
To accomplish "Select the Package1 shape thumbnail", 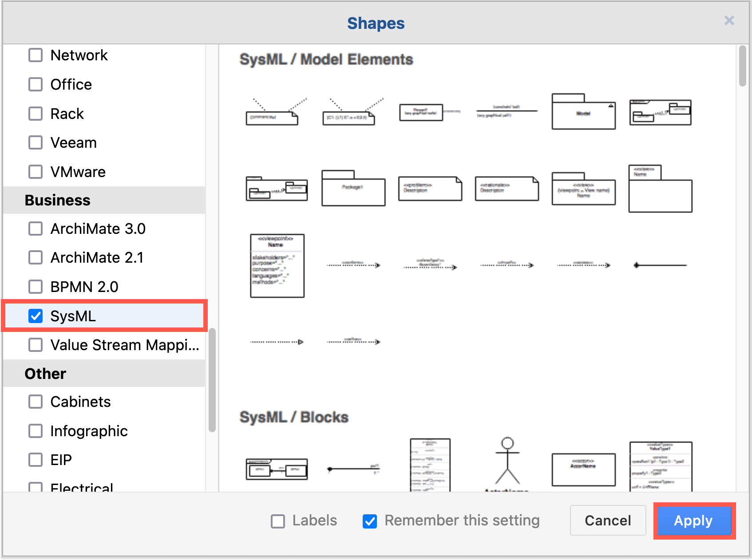I will point(353,189).
